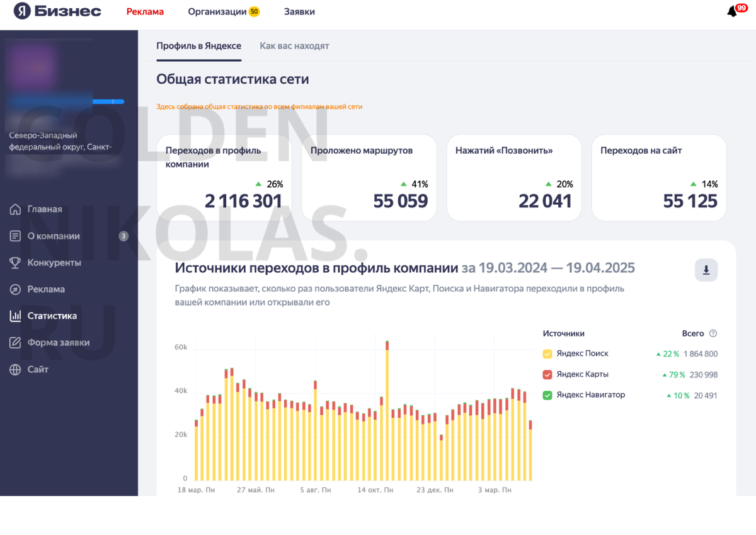Uncheck the Яндекс Карты source checkbox
The height and width of the screenshot is (535, 756).
click(x=547, y=375)
